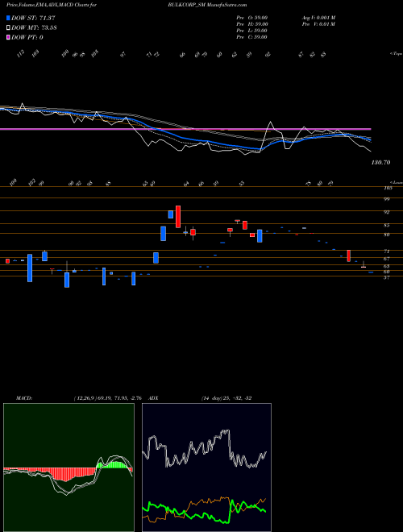Select the 'DOW ST: 71.37' legend label
This screenshot has height=532, width=403.
(33, 18)
